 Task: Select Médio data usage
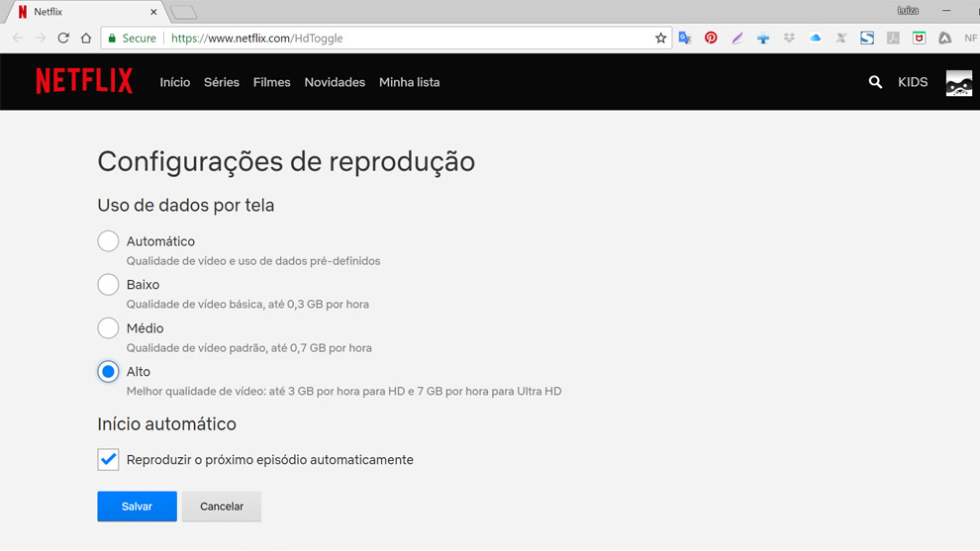pos(108,328)
